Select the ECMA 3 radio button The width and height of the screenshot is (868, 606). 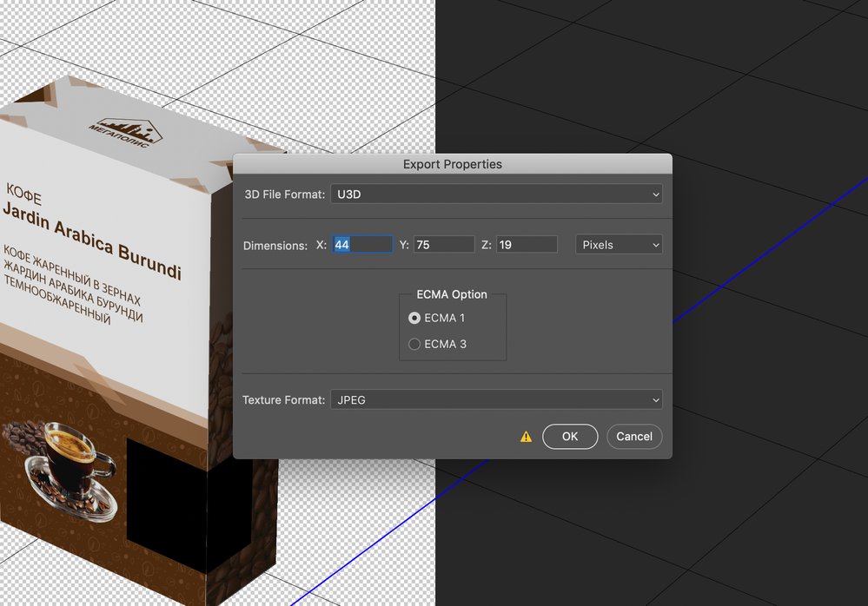pyautogui.click(x=414, y=344)
